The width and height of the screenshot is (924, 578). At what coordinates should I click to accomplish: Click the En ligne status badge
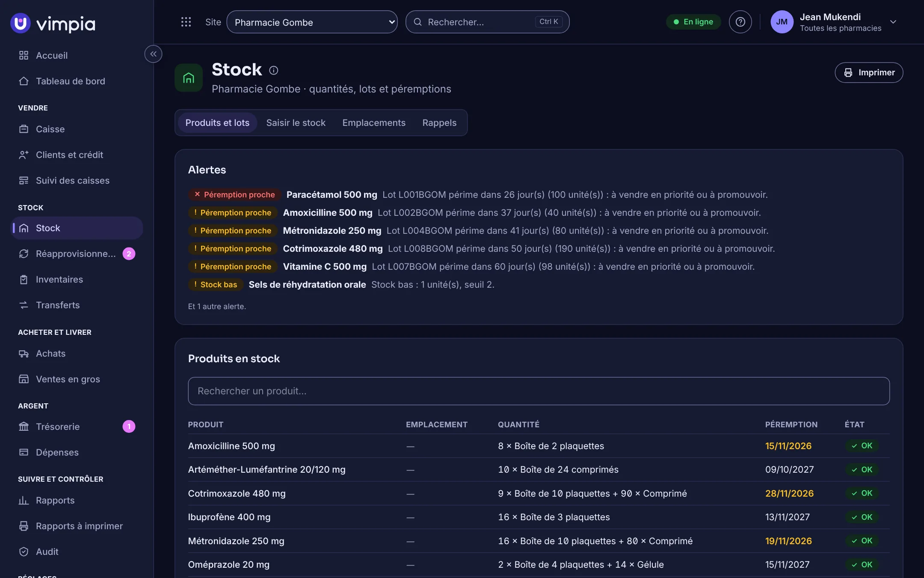click(693, 22)
